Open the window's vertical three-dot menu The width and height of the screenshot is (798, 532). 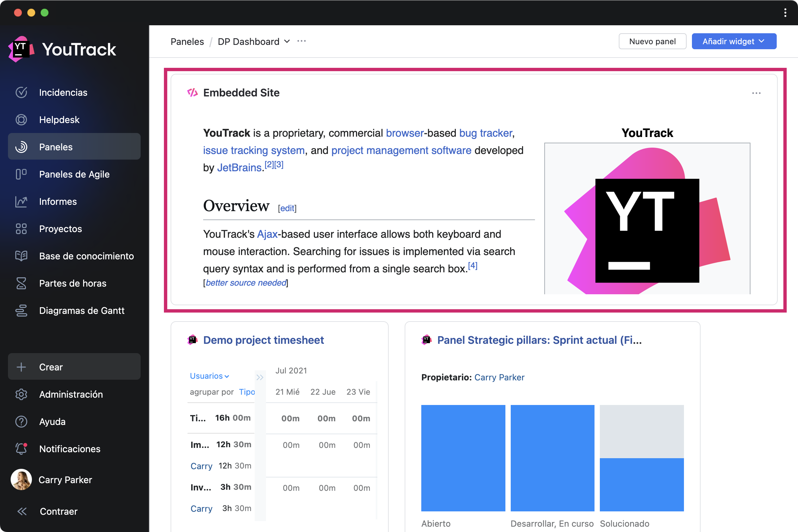coord(785,13)
